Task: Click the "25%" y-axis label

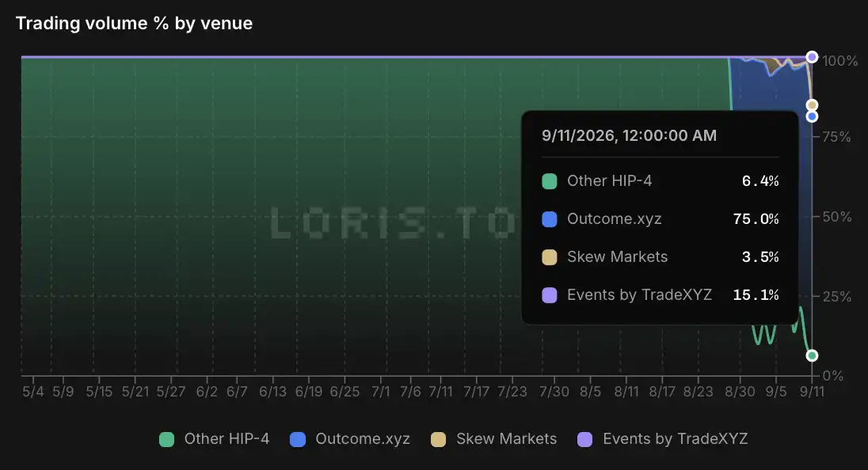Action: (x=836, y=297)
